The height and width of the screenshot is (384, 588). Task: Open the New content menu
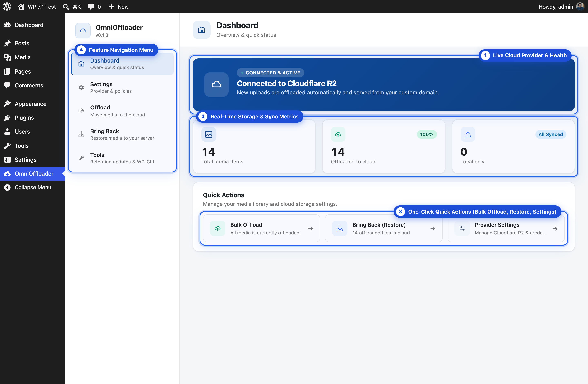(119, 7)
